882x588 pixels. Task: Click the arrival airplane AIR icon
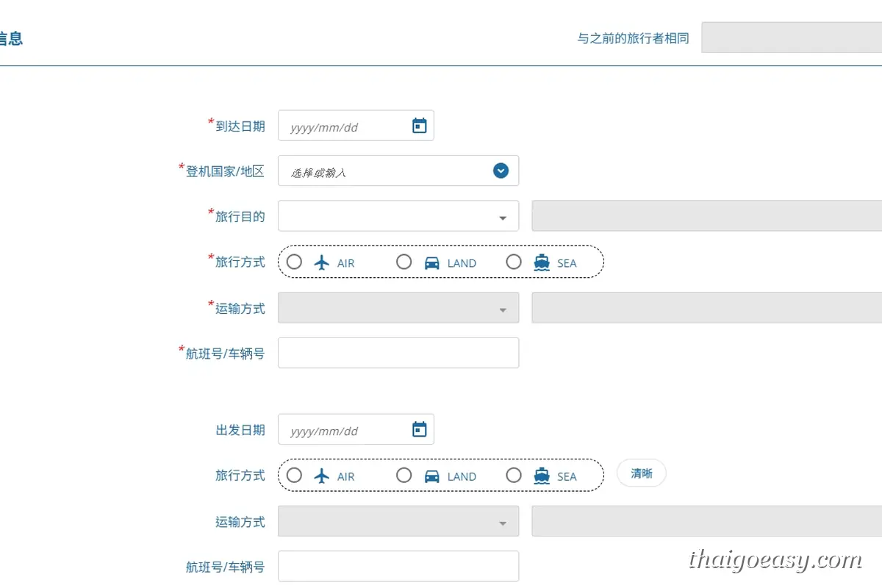coord(321,262)
